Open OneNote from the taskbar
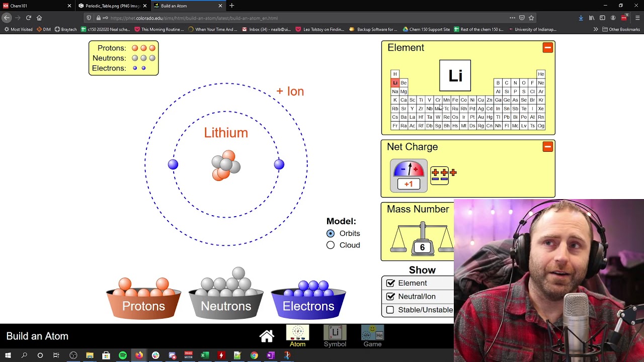This screenshot has height=362, width=644. tap(270, 355)
